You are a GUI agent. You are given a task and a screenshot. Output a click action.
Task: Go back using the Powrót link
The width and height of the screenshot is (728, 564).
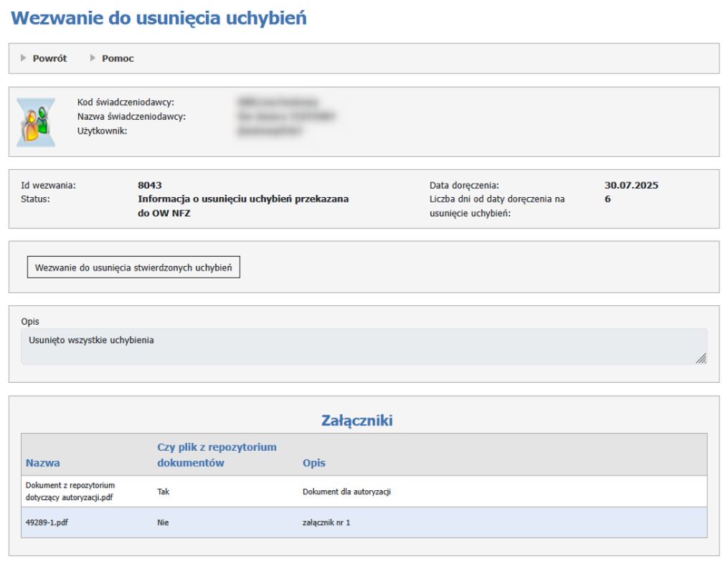tap(49, 58)
